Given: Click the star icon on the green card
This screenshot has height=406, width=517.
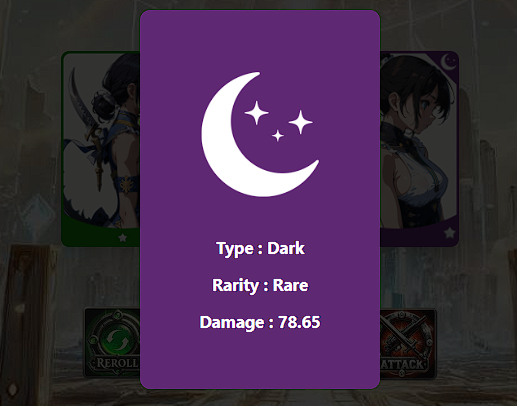Looking at the screenshot, I should pos(123,238).
